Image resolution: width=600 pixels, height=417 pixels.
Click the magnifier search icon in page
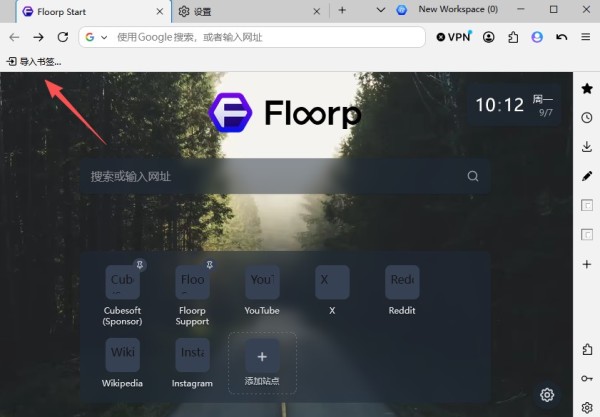(x=473, y=176)
